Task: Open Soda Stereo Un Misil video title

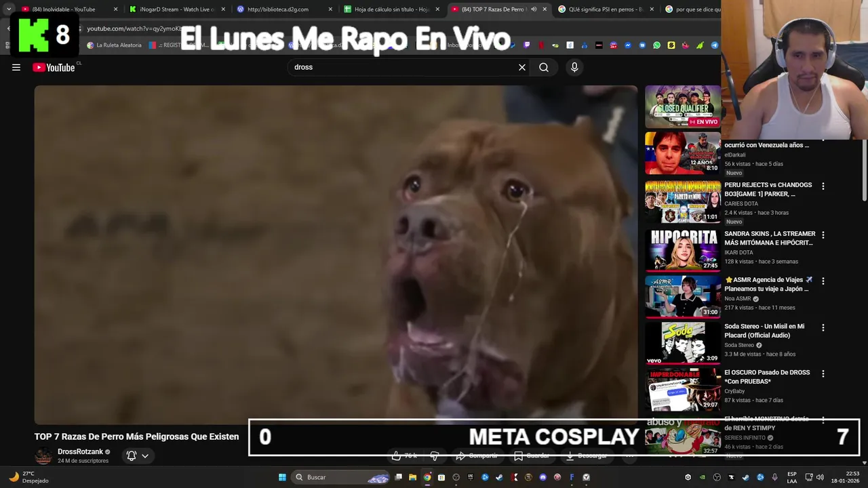Action: tap(764, 331)
